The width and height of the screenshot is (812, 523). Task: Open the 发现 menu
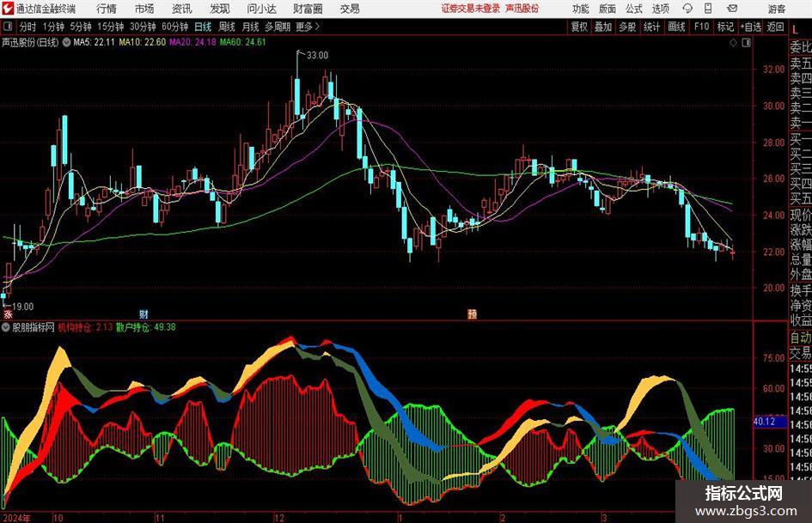click(x=220, y=9)
